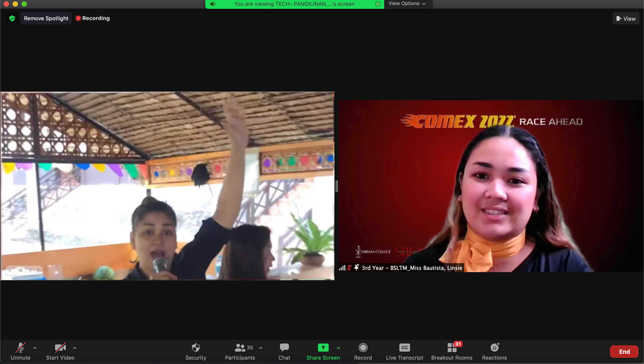Expand the View Options dropdown

click(407, 3)
